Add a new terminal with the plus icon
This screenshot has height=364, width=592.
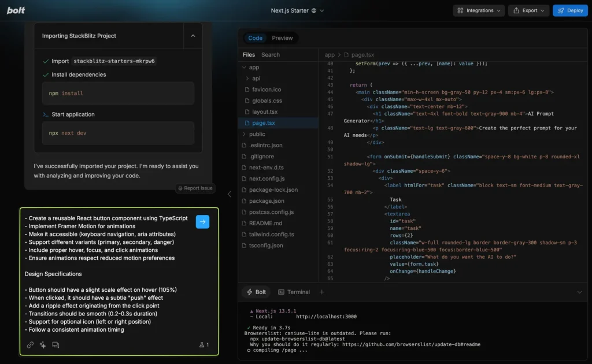(321, 292)
